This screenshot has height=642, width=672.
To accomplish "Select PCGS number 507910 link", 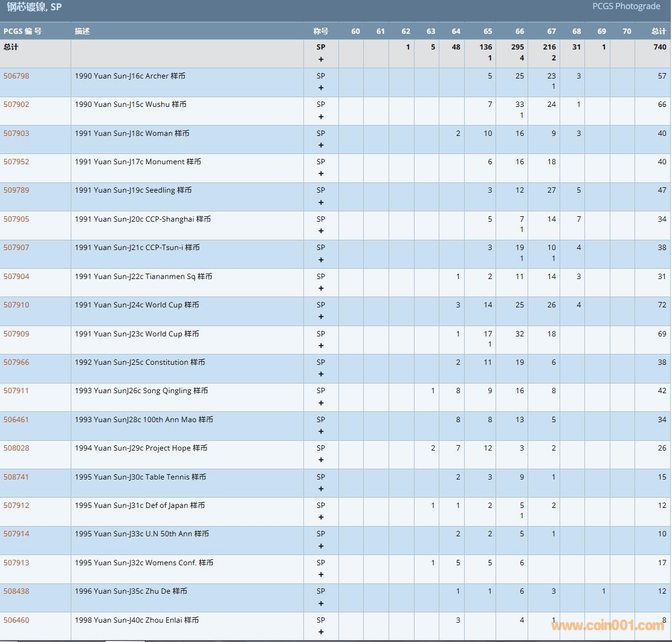I will (16, 305).
